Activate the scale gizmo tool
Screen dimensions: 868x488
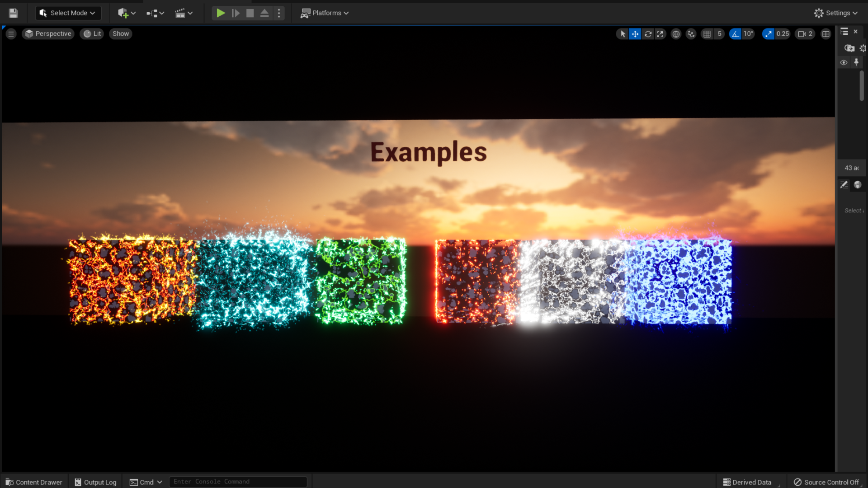click(660, 34)
